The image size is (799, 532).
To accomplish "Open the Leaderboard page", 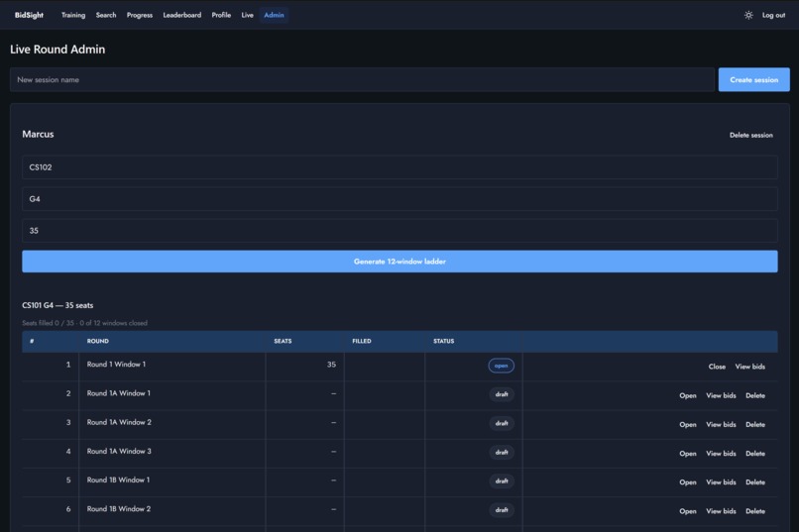I will point(182,15).
